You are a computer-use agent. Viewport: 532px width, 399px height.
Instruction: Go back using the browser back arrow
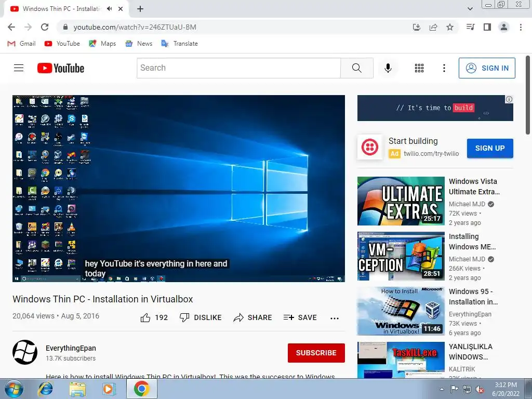(11, 27)
